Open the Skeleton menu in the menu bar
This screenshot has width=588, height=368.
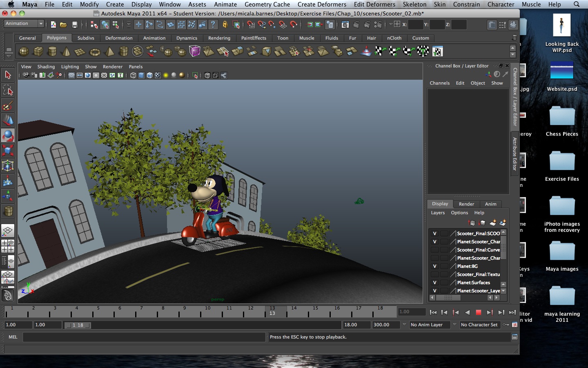coord(414,4)
